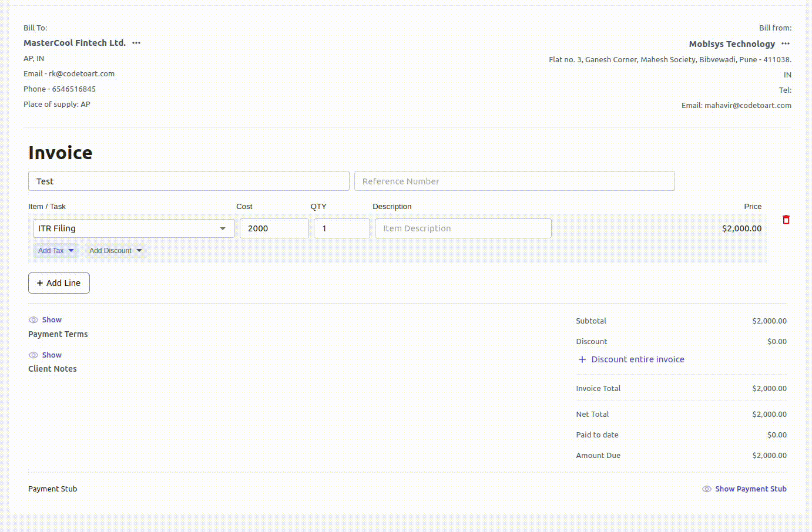Focus the Item Description field

463,228
